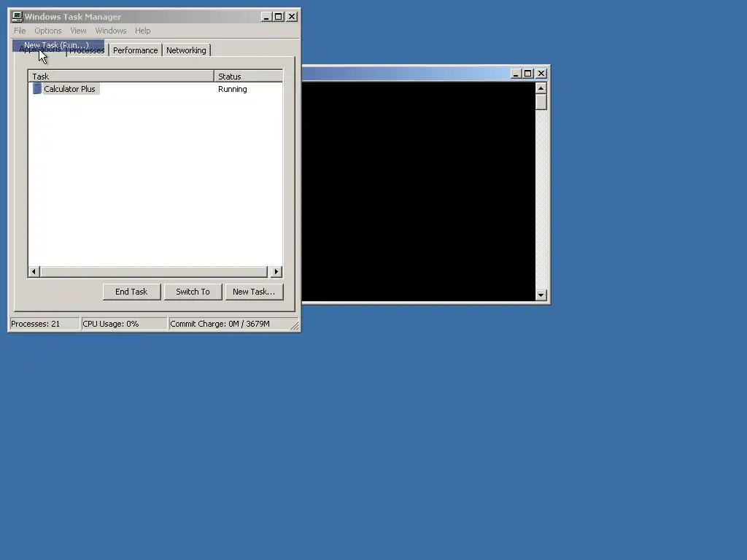Choose New Task (Run...) menu entry
Viewport: 747px width, 560px height.
pyautogui.click(x=58, y=45)
